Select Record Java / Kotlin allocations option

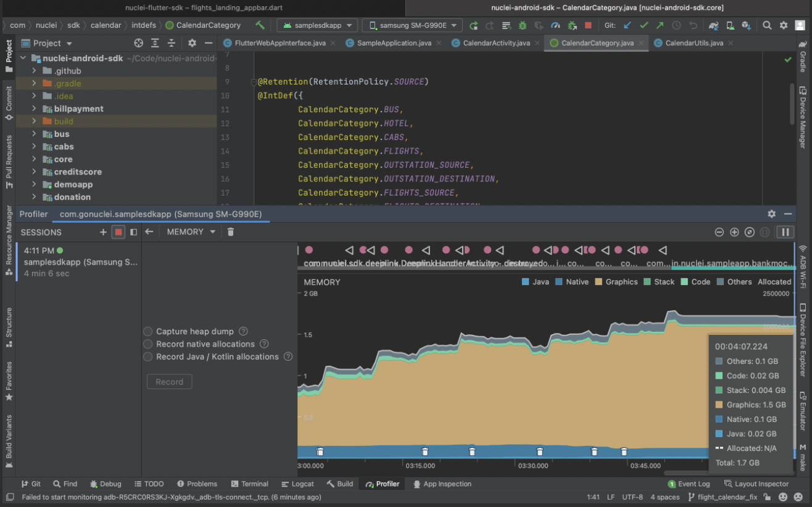point(148,357)
